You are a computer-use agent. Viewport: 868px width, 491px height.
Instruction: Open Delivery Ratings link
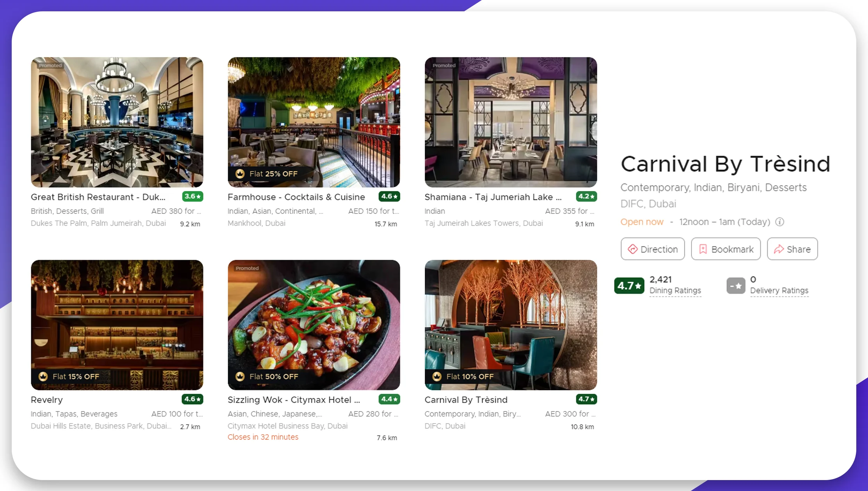(779, 291)
